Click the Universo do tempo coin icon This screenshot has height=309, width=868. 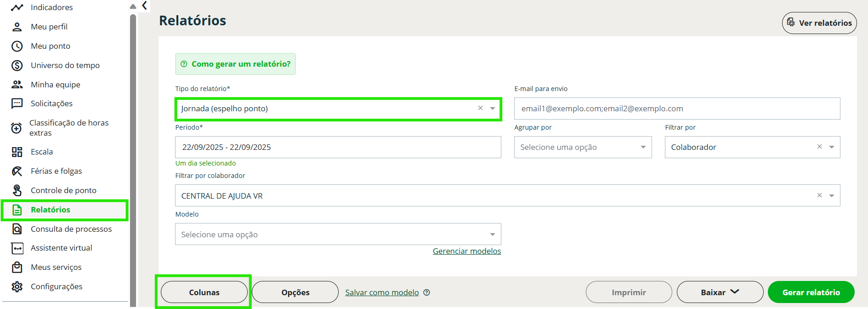[x=17, y=65]
